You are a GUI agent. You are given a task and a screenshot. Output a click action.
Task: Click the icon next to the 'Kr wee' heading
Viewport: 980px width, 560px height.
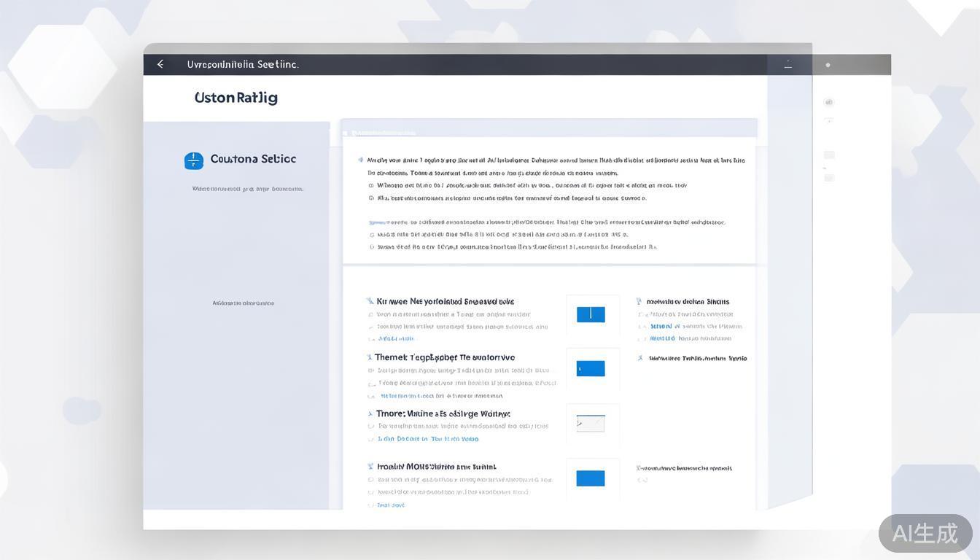pyautogui.click(x=370, y=301)
